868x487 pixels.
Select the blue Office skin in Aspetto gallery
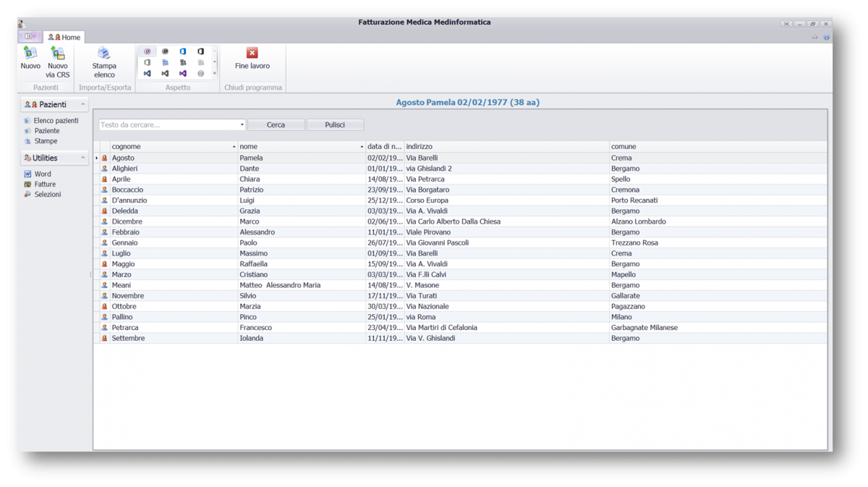tap(183, 51)
